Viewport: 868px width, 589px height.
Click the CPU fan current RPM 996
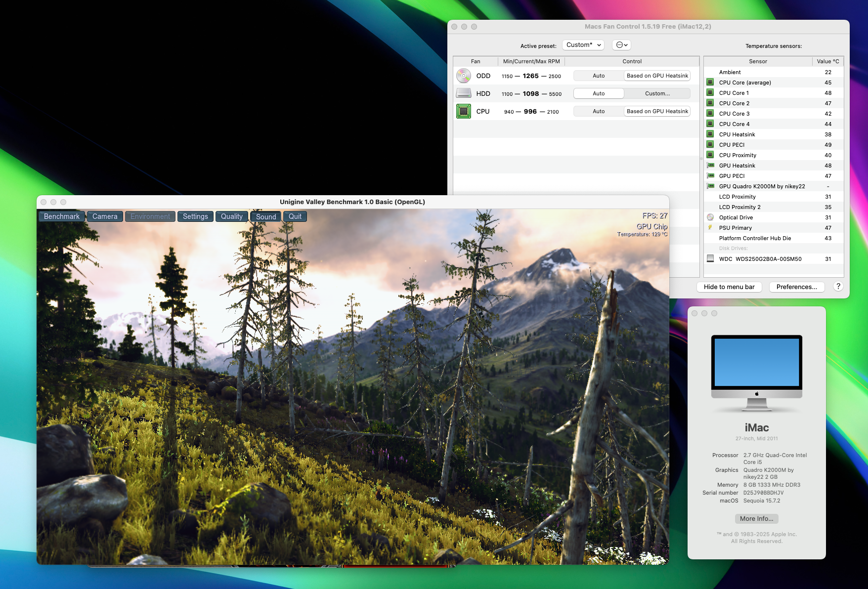(530, 112)
